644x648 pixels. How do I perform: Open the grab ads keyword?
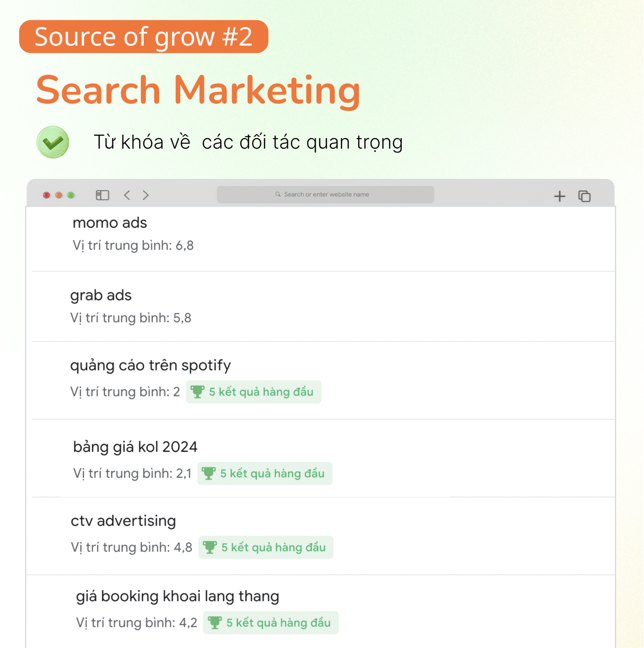[101, 295]
